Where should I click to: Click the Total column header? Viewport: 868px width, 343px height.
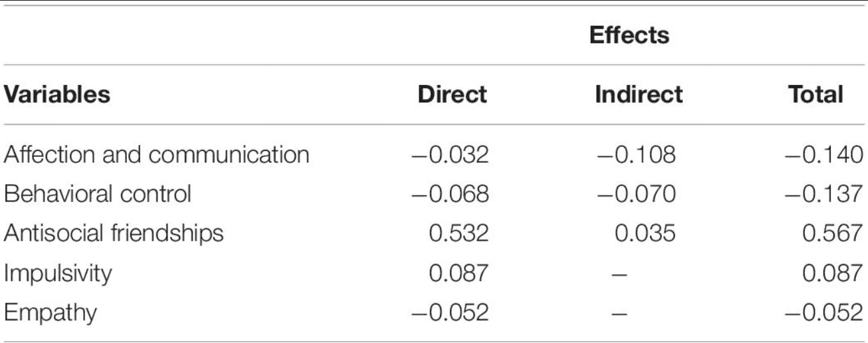815,94
